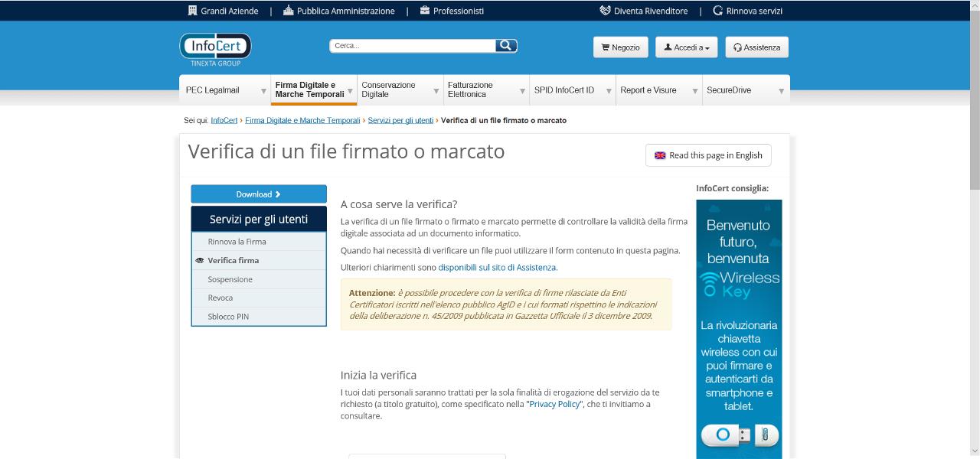The width and height of the screenshot is (980, 459).
Task: Open Grandi Aziende link with building icon
Action: tap(223, 11)
